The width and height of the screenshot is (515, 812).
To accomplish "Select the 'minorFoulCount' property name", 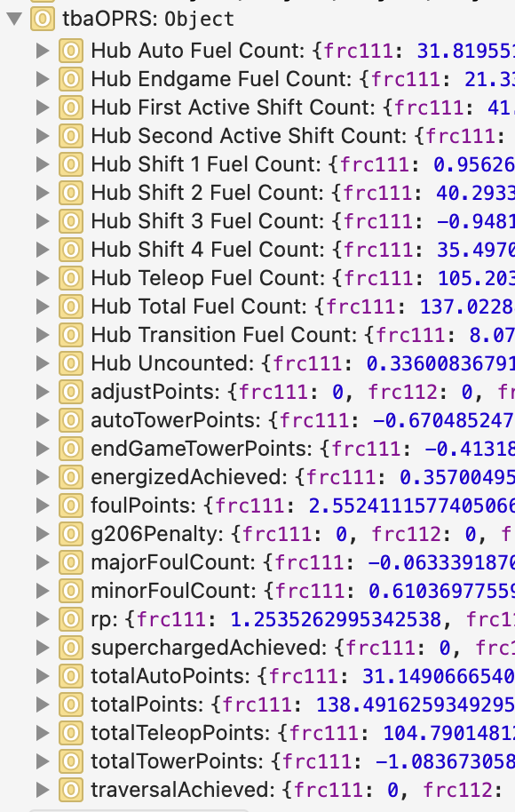I will pyautogui.click(x=170, y=591).
